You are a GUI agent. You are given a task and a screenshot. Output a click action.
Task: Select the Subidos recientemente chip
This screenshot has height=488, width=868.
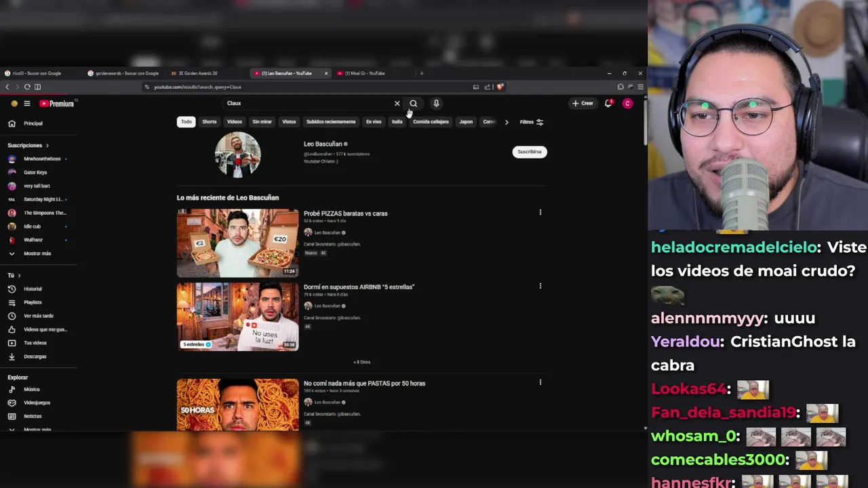(331, 122)
